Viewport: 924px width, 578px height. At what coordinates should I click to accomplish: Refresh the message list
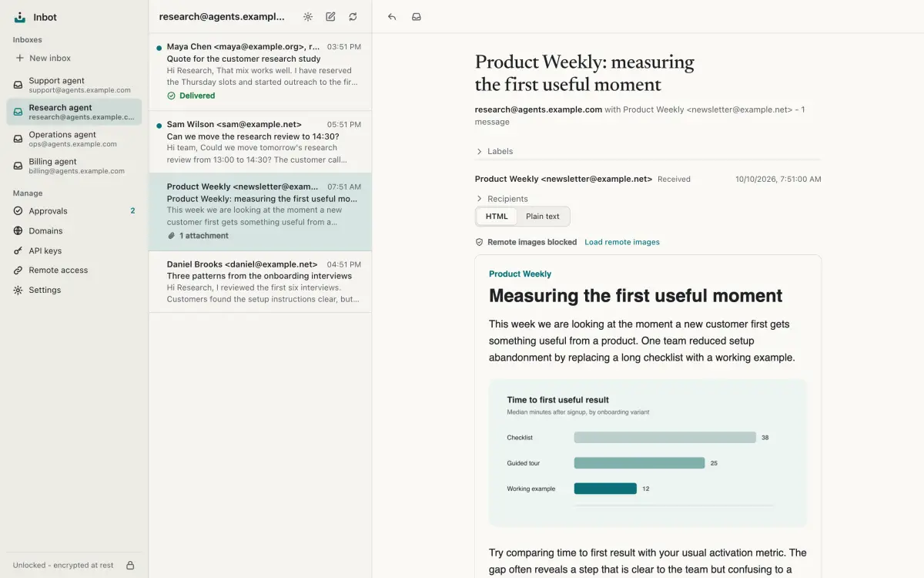click(353, 16)
